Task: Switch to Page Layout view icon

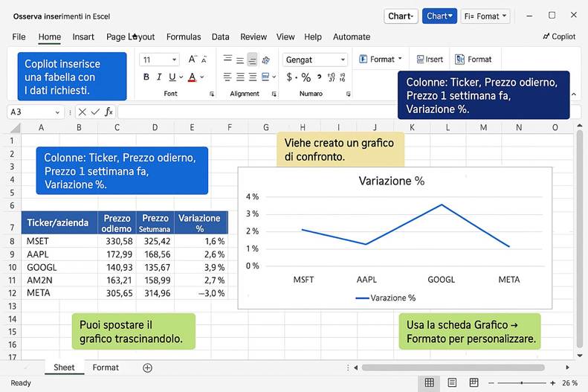Action: 452,382
